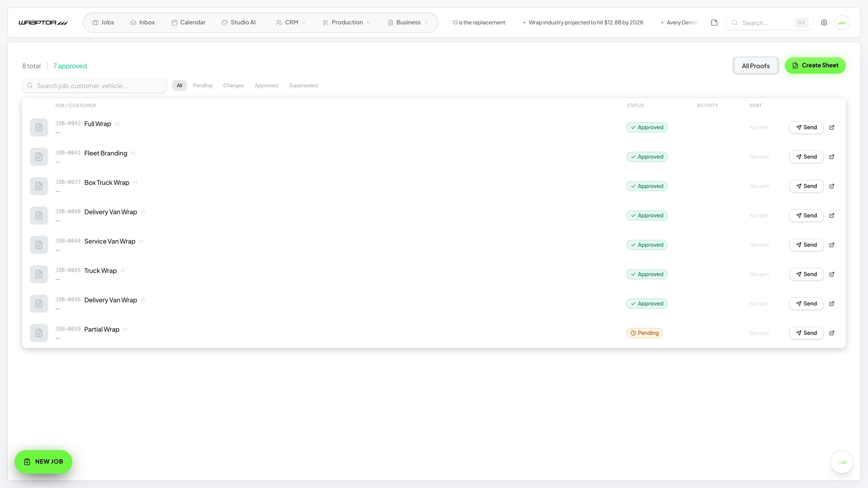
Task: Open JOB-0037 proof in new window
Action: coord(832,186)
